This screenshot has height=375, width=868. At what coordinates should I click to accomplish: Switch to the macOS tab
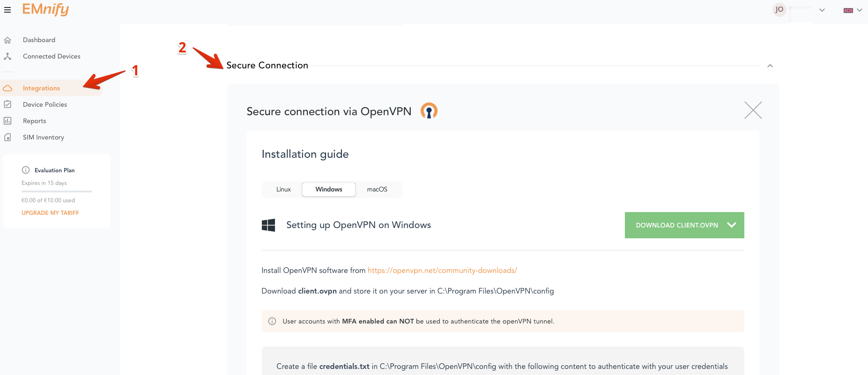377,190
